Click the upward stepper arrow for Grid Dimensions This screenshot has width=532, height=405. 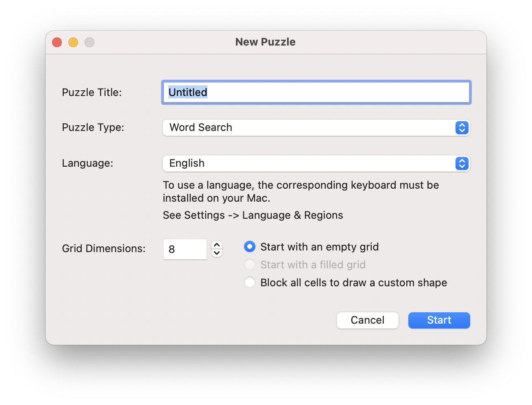(217, 244)
